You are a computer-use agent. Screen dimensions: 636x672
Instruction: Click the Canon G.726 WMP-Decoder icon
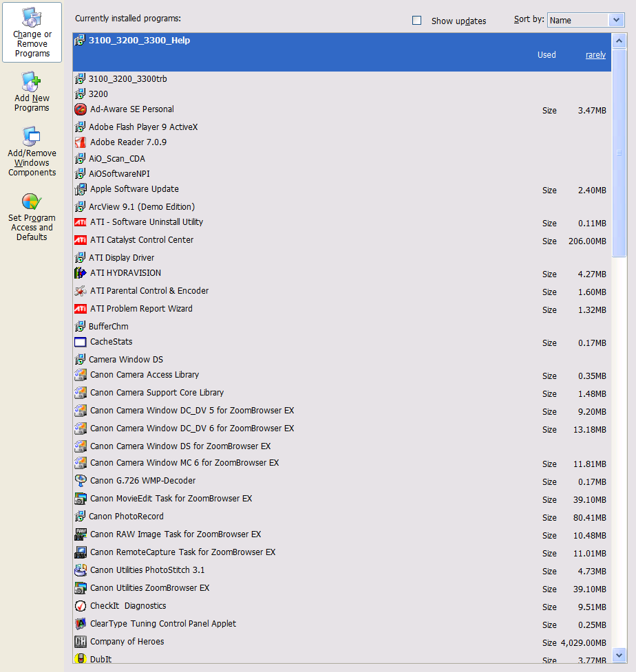81,481
